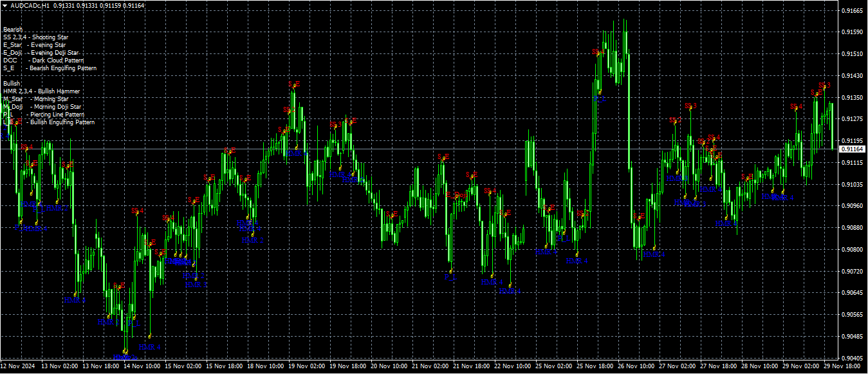Click the '15 Nov 02:00' time axis label

(183, 366)
